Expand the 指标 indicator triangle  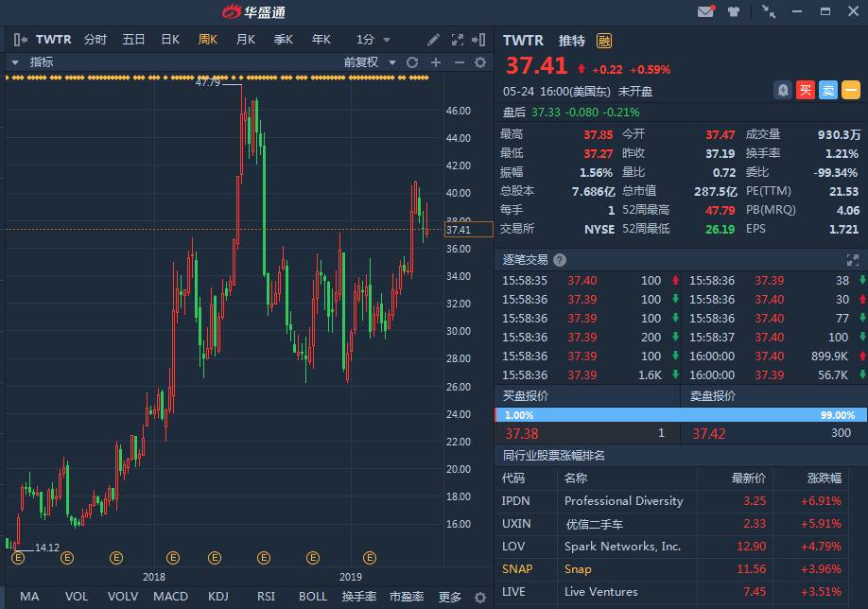coord(15,62)
